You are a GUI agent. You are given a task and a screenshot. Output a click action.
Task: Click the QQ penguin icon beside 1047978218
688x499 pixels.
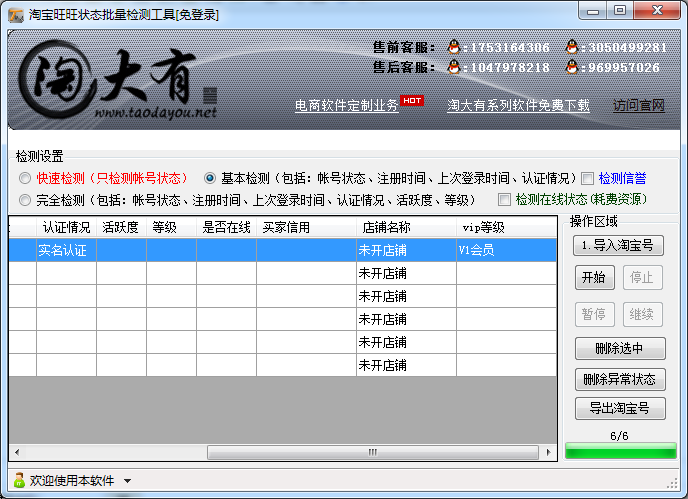pos(454,67)
